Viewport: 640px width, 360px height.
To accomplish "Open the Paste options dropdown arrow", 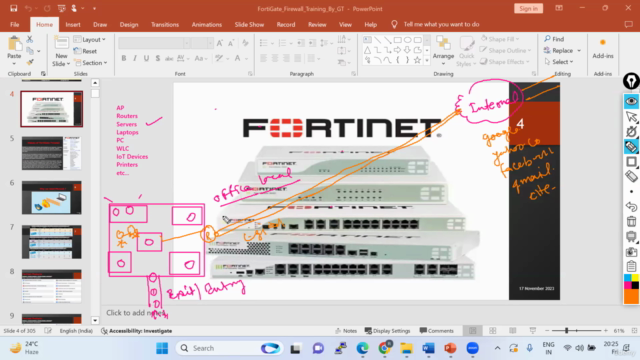I will pyautogui.click(x=14, y=64).
